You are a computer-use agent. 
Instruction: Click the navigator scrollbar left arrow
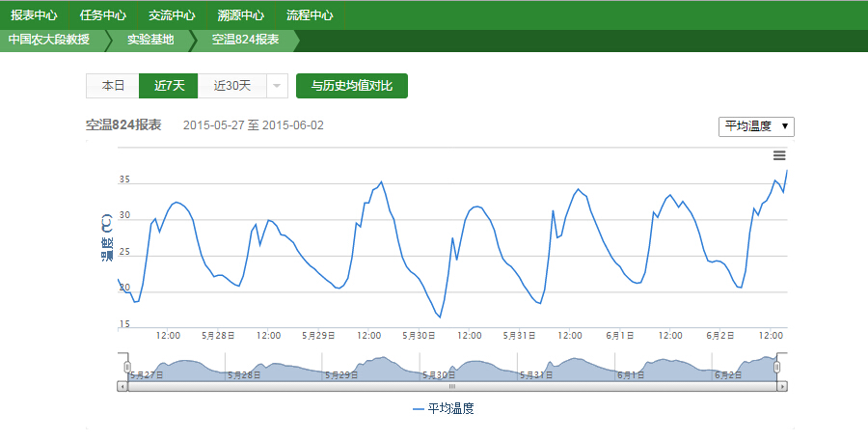[x=122, y=386]
